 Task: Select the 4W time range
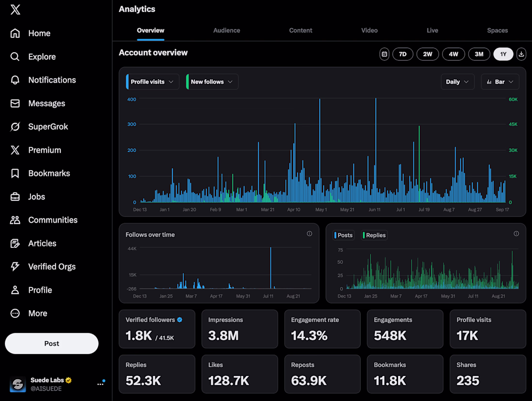tap(453, 54)
